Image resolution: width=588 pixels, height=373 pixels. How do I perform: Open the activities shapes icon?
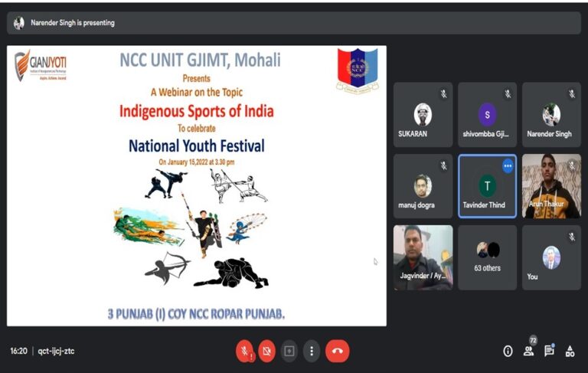pos(570,352)
